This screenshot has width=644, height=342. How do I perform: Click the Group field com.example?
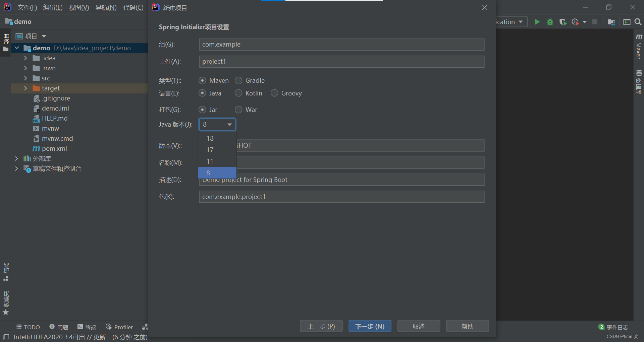(341, 44)
